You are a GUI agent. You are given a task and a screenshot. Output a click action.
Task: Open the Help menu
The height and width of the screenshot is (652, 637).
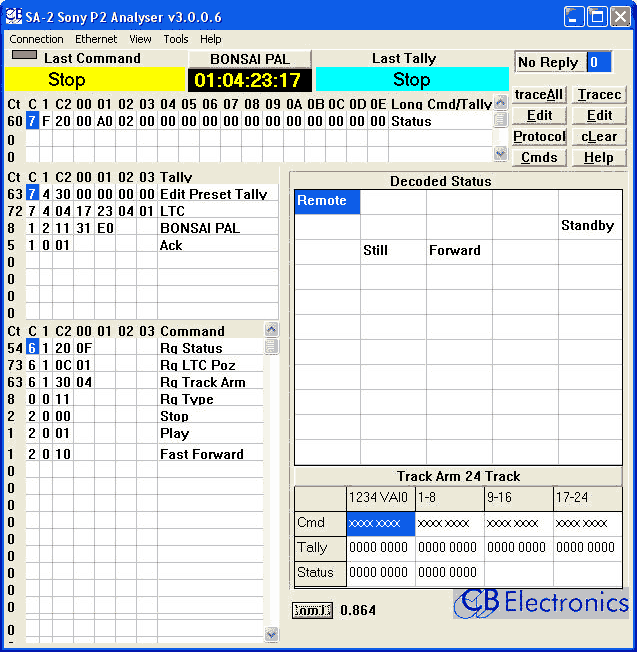tap(210, 39)
